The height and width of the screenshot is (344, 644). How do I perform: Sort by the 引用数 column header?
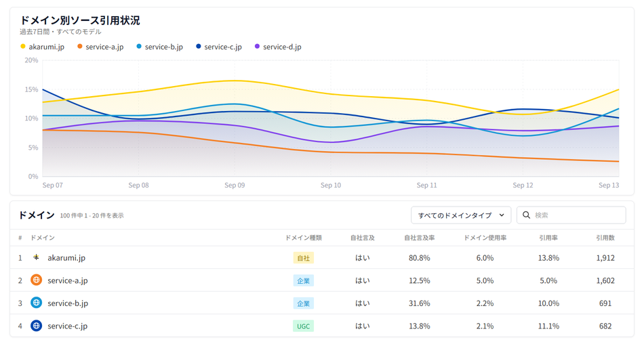tap(605, 238)
